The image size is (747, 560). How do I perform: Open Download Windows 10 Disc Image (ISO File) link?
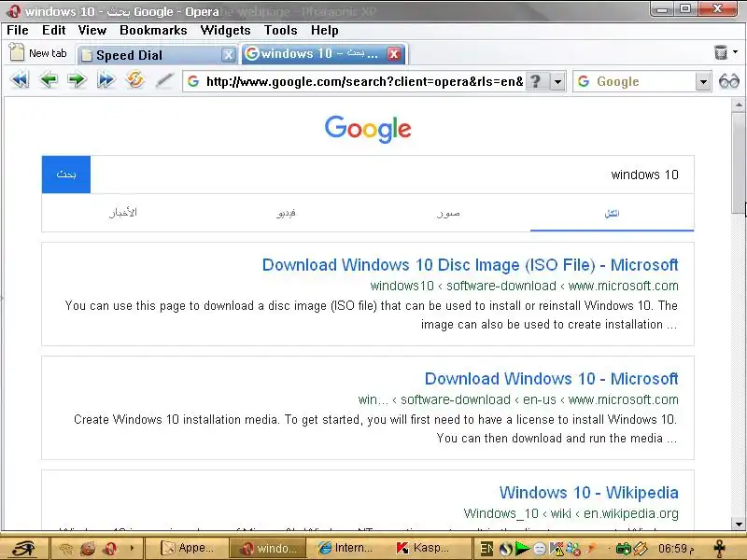tap(470, 265)
